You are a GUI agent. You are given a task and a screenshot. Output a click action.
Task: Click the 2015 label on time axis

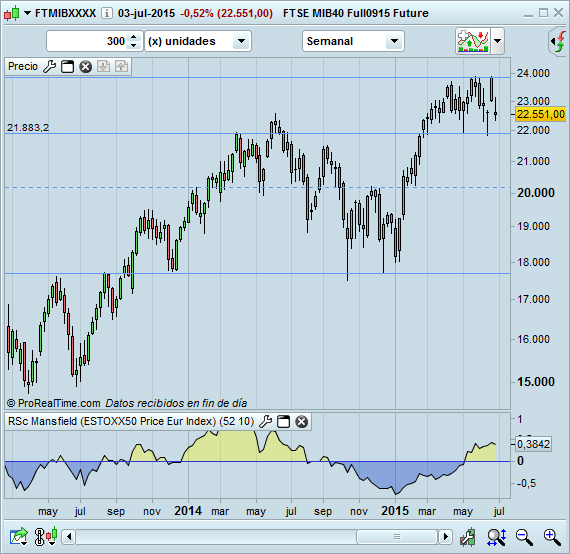tap(395, 511)
